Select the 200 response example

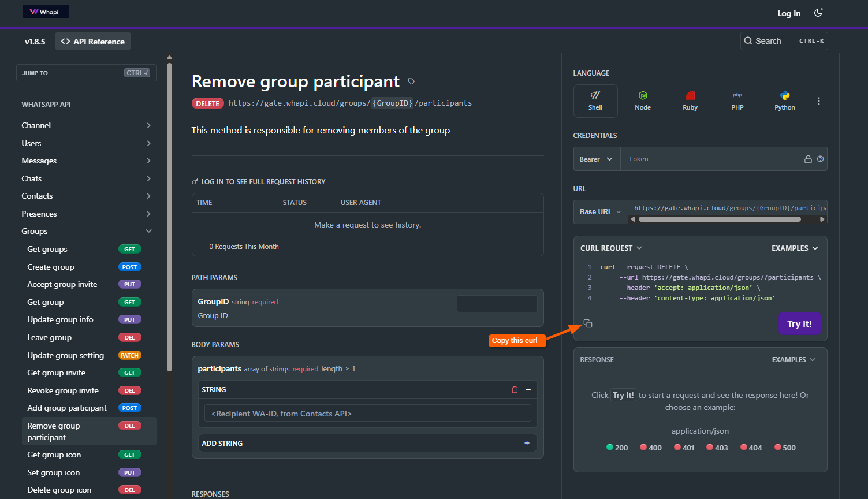tap(617, 448)
